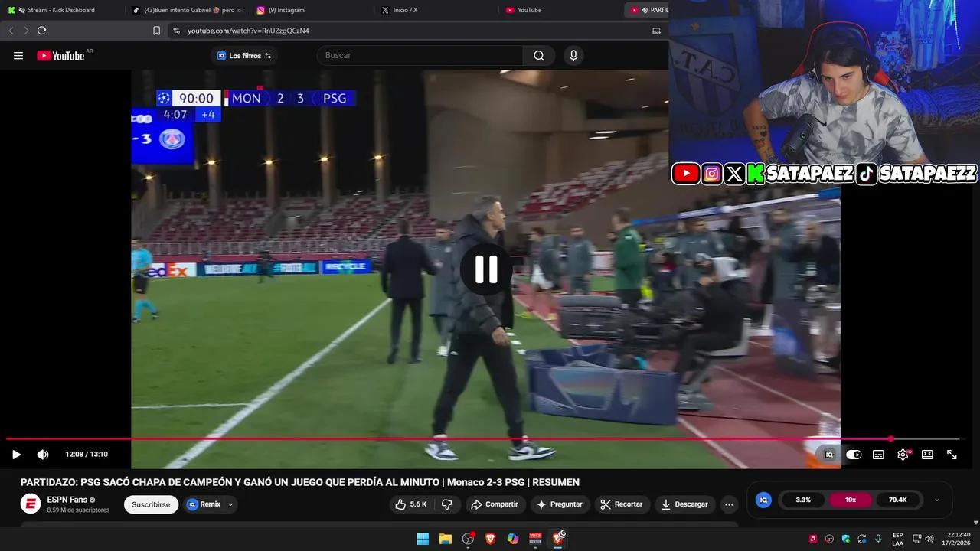Dislike the video
The image size is (980, 551).
447,504
